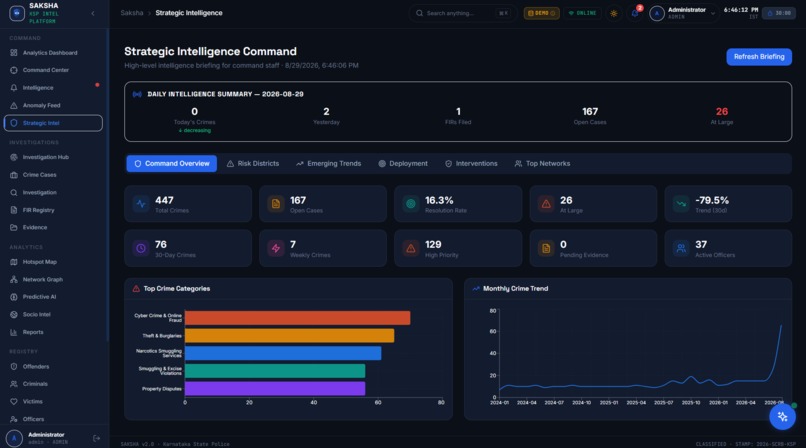Click the Socio Intel globe icon
Screen dimensions: 806x448
14,314
